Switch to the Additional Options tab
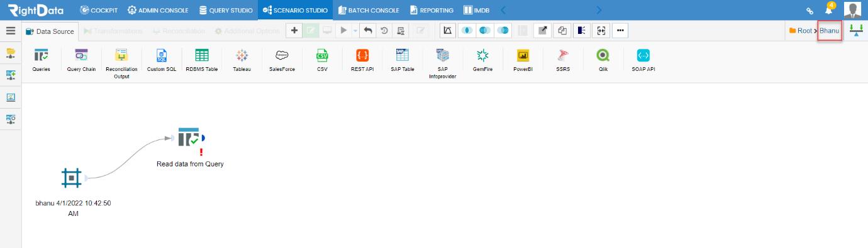 tap(247, 31)
